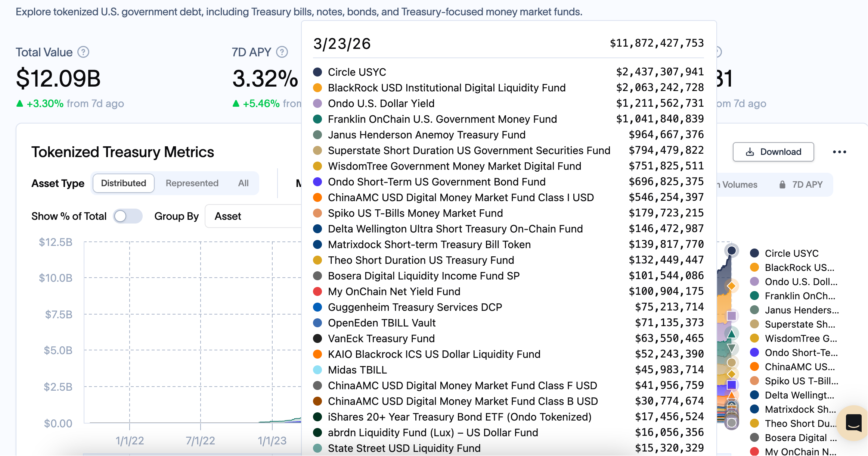Choose the All asset type option
This screenshot has height=456, width=868.
(243, 183)
